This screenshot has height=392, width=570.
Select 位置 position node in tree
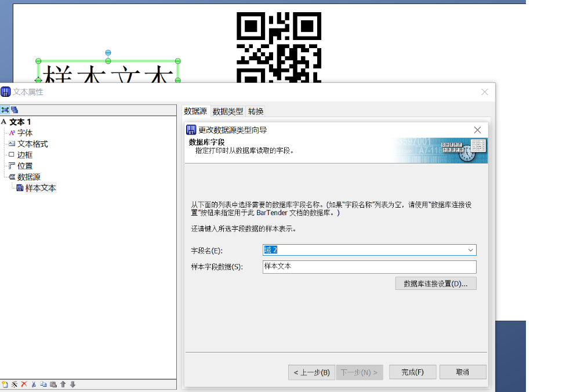[25, 166]
